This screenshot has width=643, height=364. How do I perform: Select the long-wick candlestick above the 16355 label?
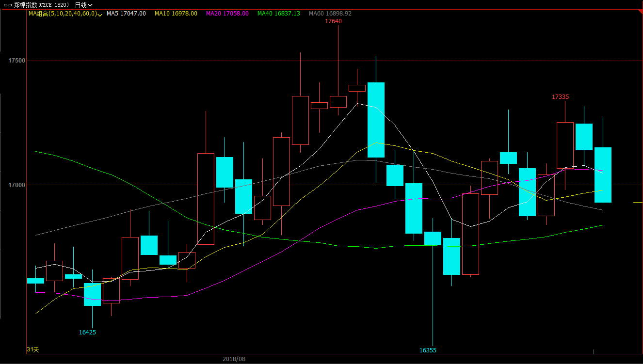point(433,282)
